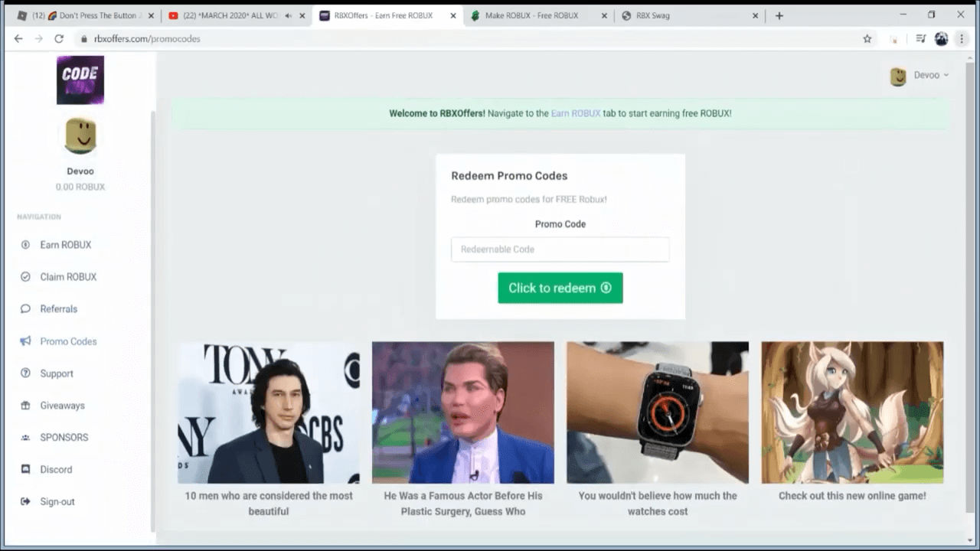Click the 0.00 ROBUX balance text
The height and width of the screenshot is (551, 980).
tap(80, 187)
